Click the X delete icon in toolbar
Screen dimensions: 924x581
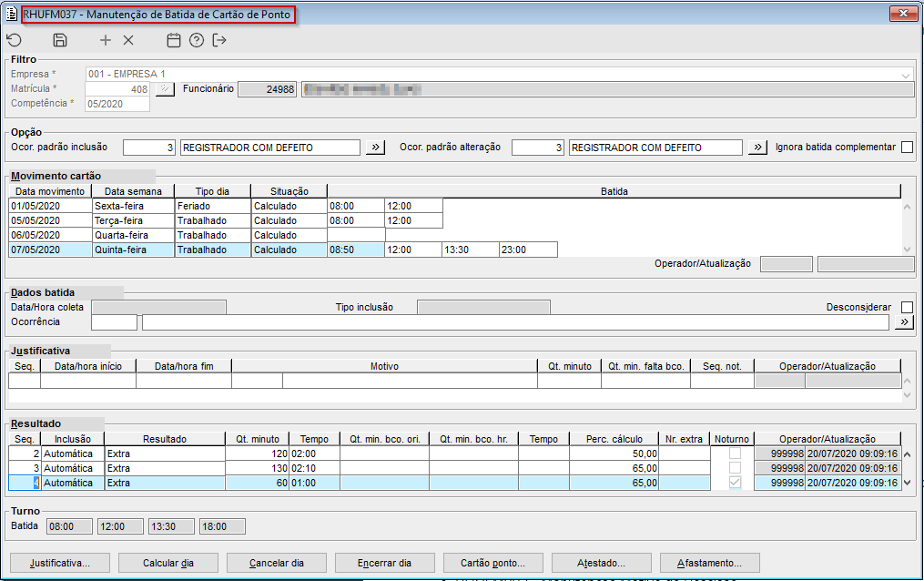point(128,40)
